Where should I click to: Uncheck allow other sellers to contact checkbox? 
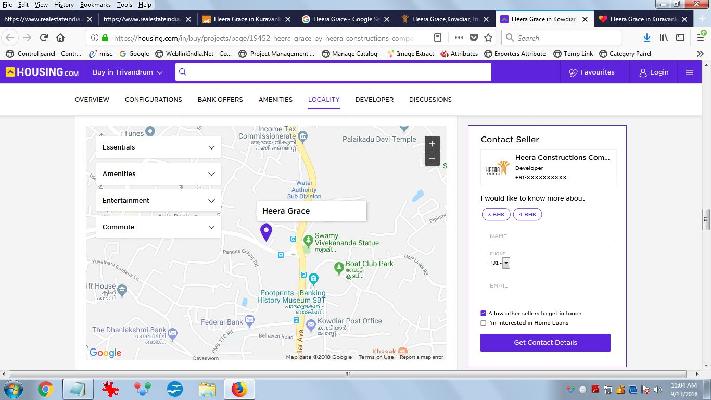(483, 313)
